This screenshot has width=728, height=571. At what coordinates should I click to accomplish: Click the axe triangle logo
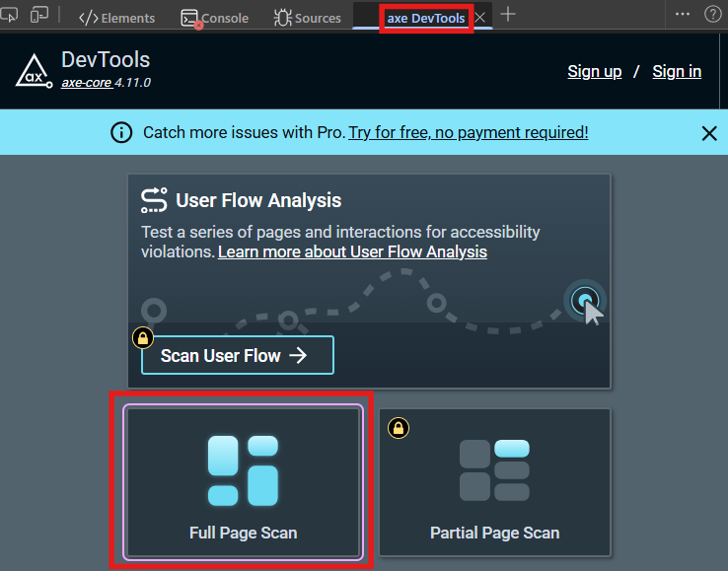pyautogui.click(x=34, y=71)
